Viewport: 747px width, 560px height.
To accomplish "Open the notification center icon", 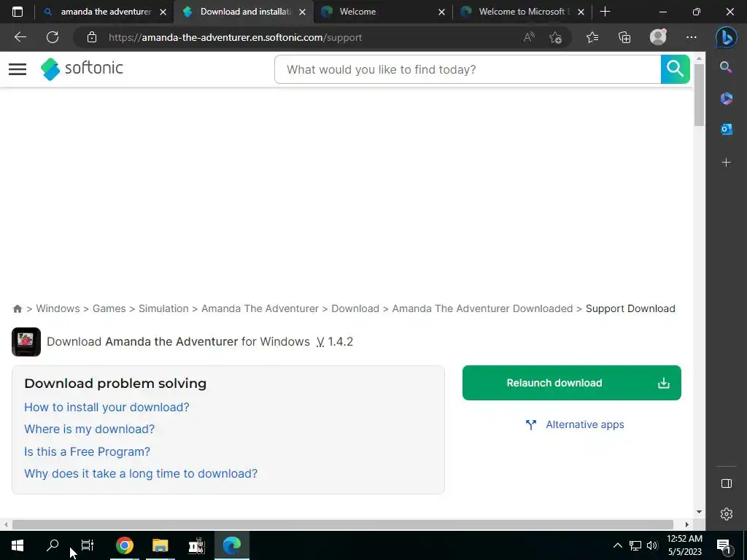I will point(724,545).
